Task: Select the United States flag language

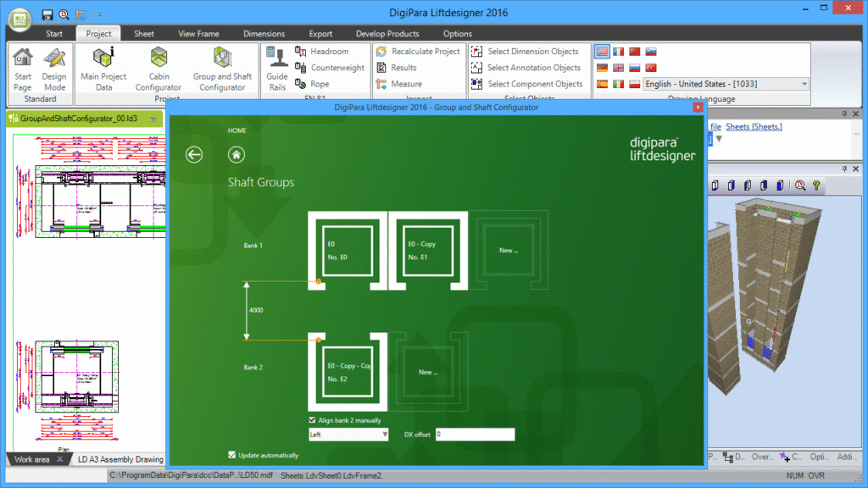Action: click(x=603, y=52)
